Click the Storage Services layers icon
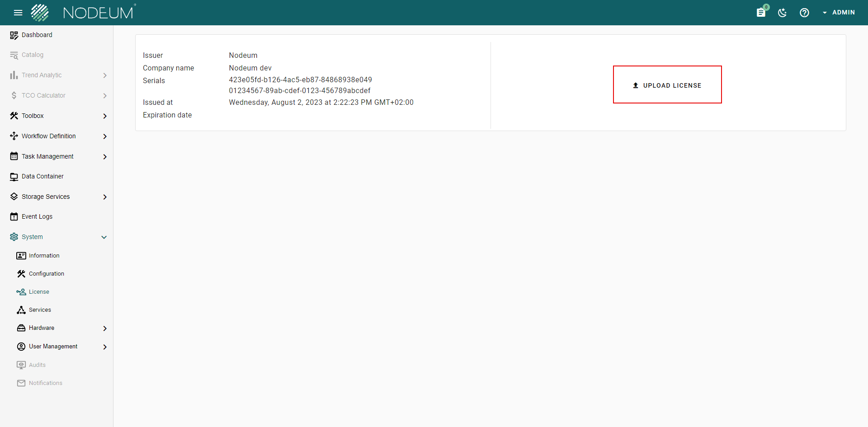The width and height of the screenshot is (868, 427). click(x=14, y=197)
